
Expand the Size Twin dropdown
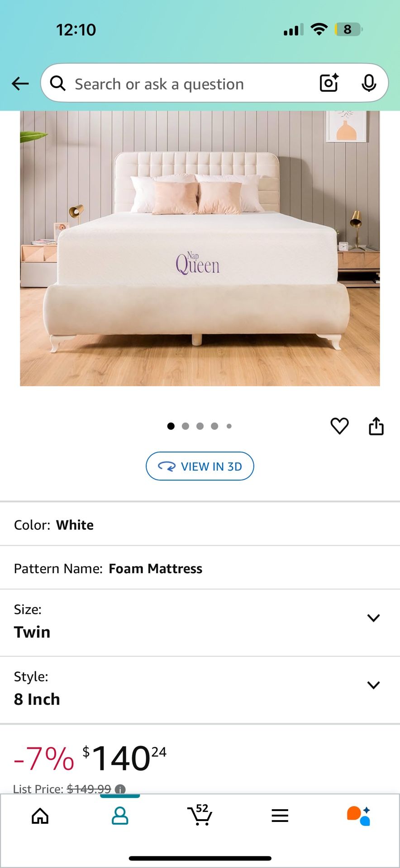click(200, 623)
